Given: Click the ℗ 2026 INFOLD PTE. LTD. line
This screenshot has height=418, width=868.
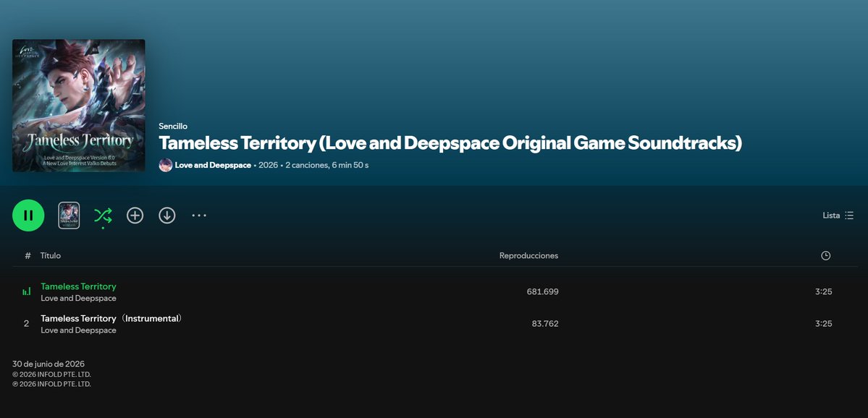Looking at the screenshot, I should click(x=51, y=384).
